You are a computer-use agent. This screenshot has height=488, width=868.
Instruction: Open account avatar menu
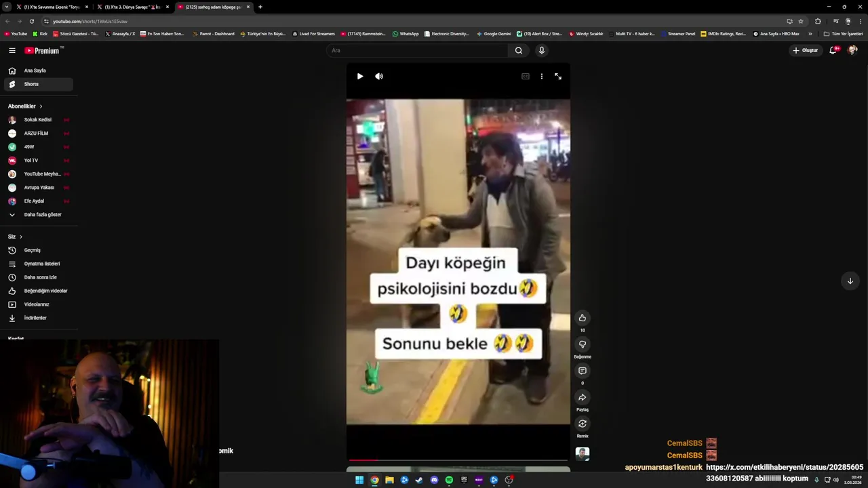853,50
